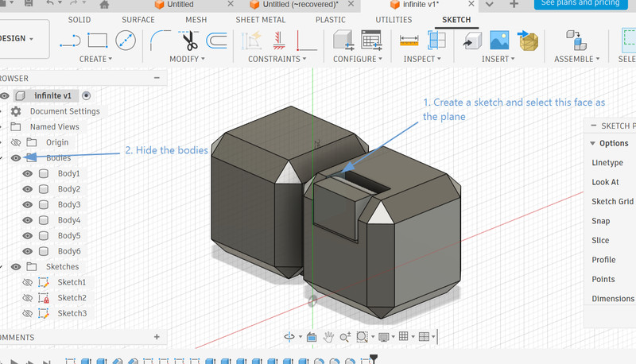Select the 2-point Rectangle tool
Image resolution: width=636 pixels, height=364 pixels.
[98, 41]
